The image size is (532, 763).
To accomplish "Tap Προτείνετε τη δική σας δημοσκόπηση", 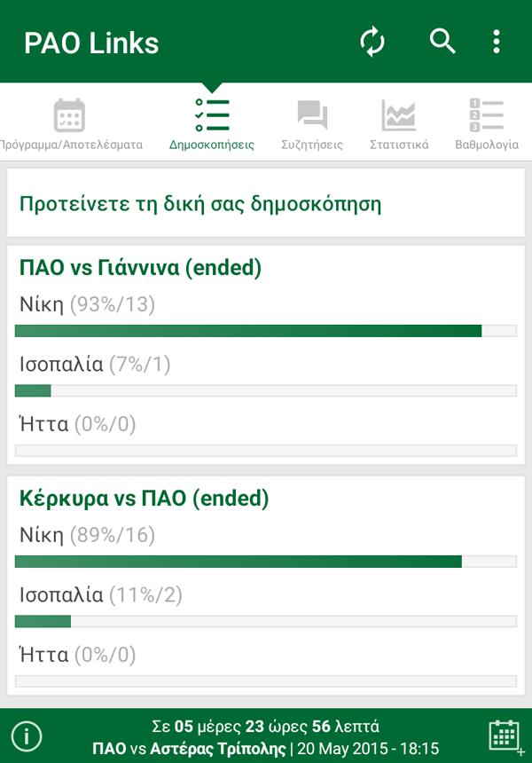I will pyautogui.click(x=200, y=203).
